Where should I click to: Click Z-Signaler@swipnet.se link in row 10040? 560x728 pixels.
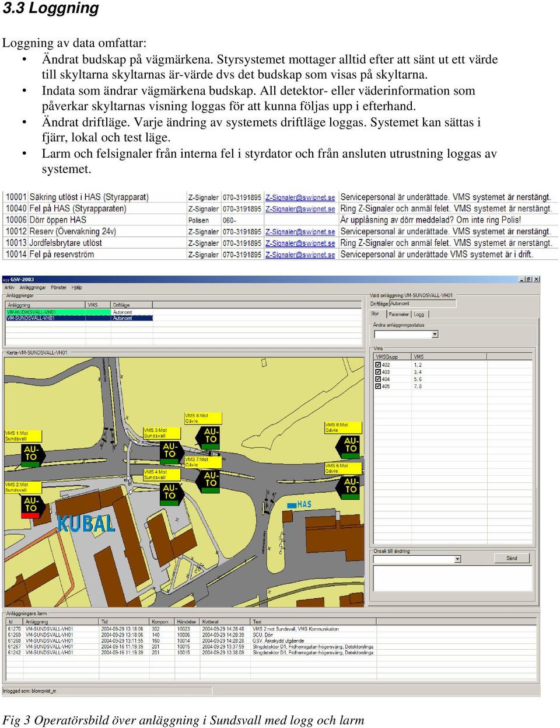coord(300,209)
